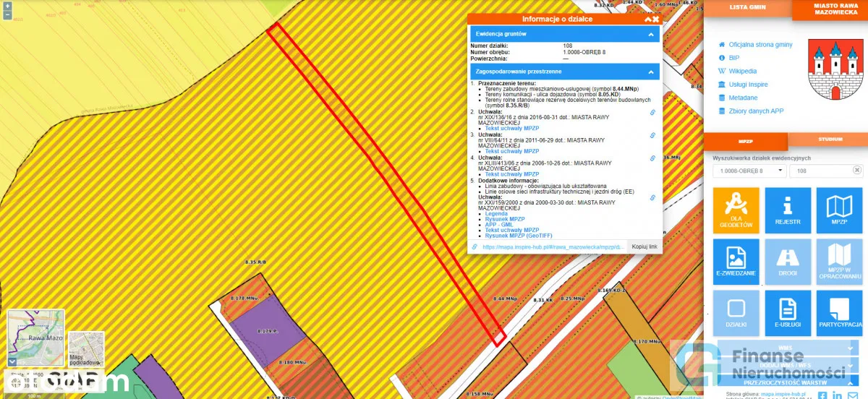
Task: Click the parcel number input field
Action: [820, 171]
